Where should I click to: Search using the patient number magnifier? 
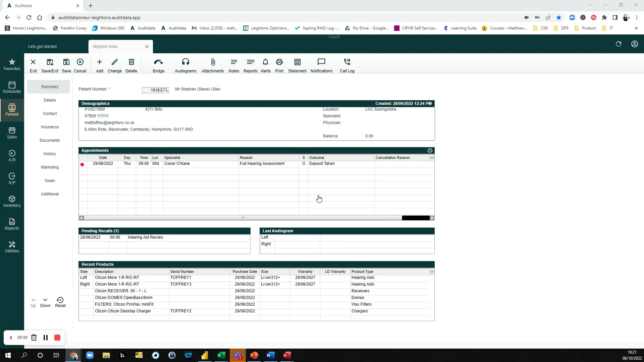tap(166, 90)
